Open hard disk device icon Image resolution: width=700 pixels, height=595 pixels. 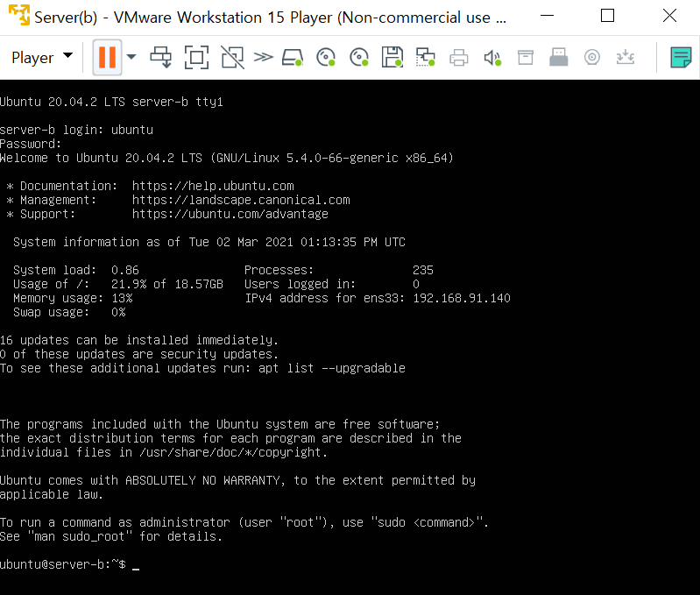(x=293, y=58)
